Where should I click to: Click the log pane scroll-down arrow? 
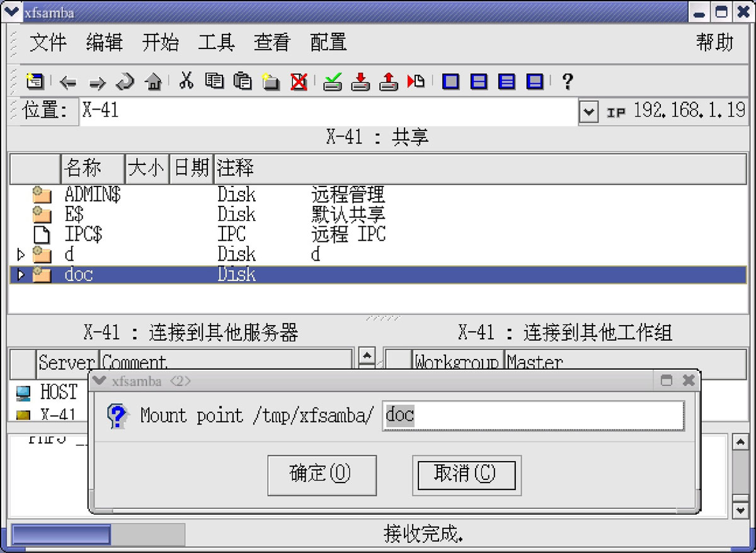[741, 510]
